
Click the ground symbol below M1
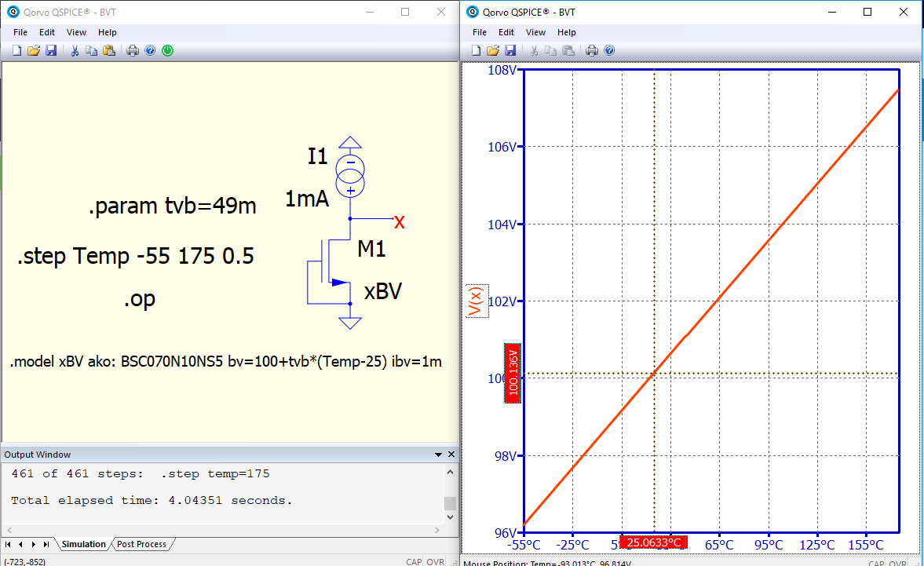350,323
